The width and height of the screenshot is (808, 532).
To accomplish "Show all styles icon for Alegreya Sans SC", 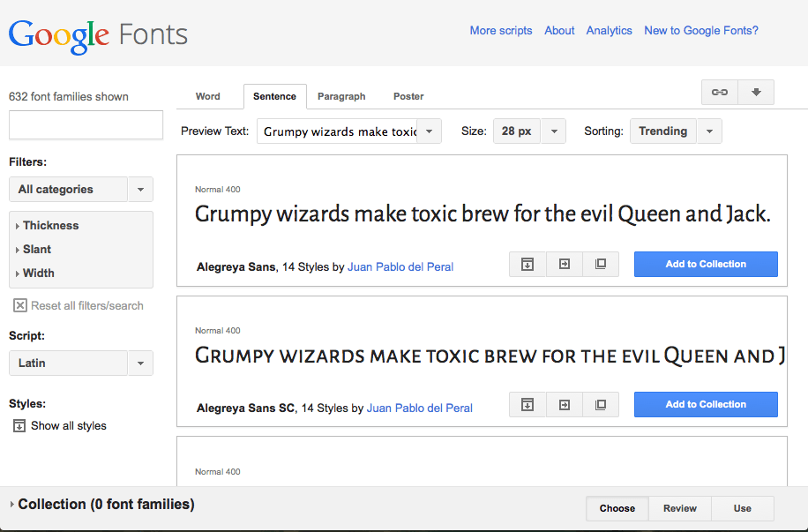I will pos(527,405).
